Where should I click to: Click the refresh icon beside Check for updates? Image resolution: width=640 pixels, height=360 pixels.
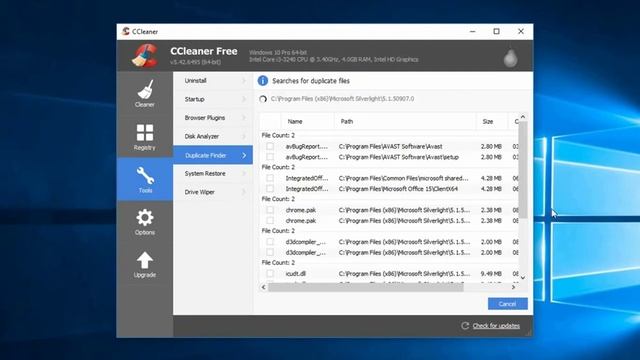(x=464, y=326)
